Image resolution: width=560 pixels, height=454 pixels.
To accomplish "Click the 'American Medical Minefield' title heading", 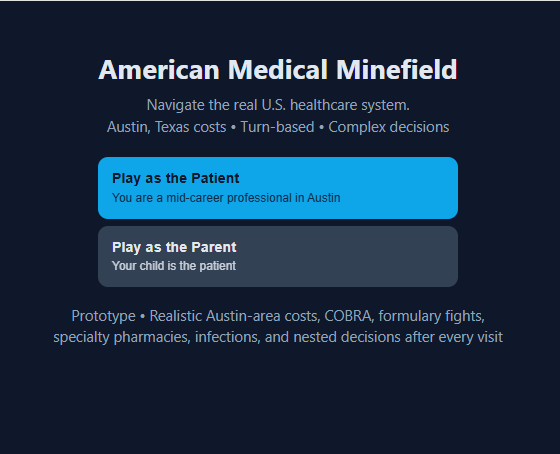I will coord(278,70).
